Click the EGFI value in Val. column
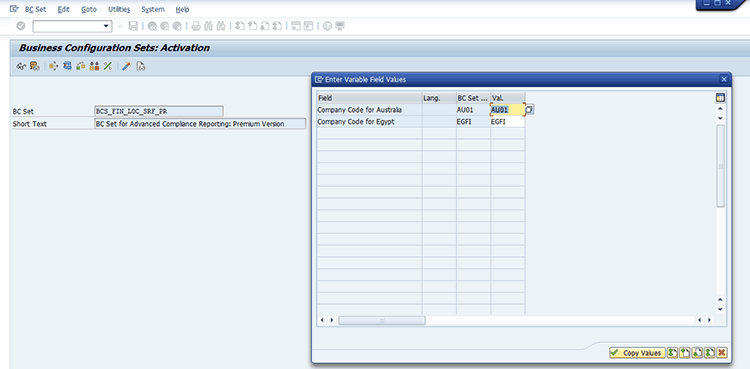The image size is (750, 369). click(x=508, y=122)
